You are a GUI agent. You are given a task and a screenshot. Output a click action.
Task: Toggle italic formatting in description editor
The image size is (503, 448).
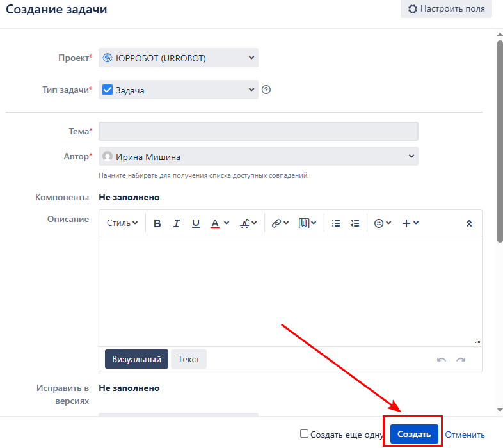pyautogui.click(x=177, y=223)
